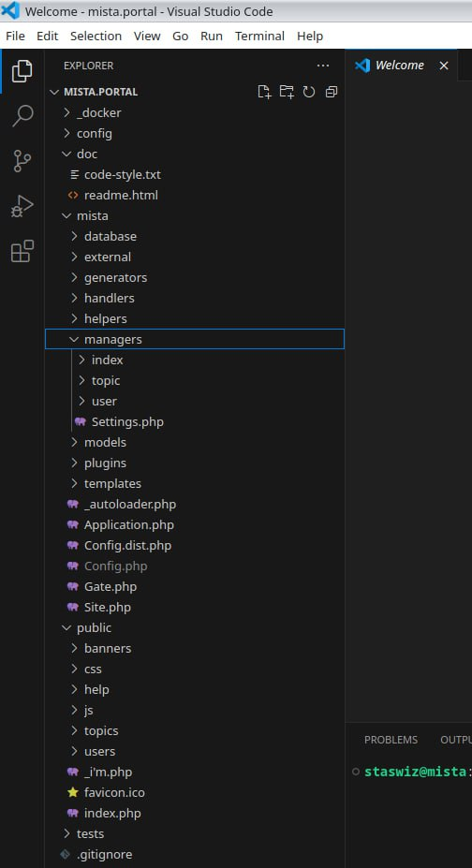The width and height of the screenshot is (472, 868).
Task: Open the Extensions view icon
Action: pos(22,251)
